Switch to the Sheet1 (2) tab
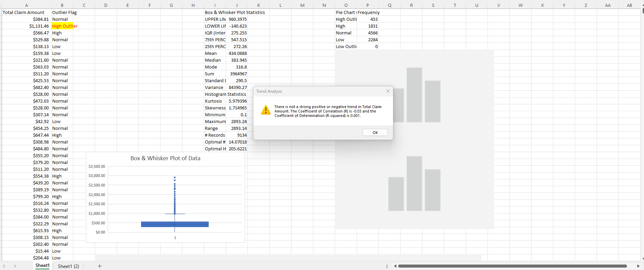 [68, 266]
